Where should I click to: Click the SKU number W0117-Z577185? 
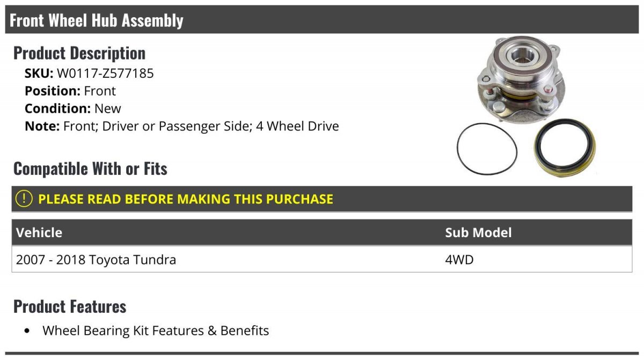coord(105,73)
